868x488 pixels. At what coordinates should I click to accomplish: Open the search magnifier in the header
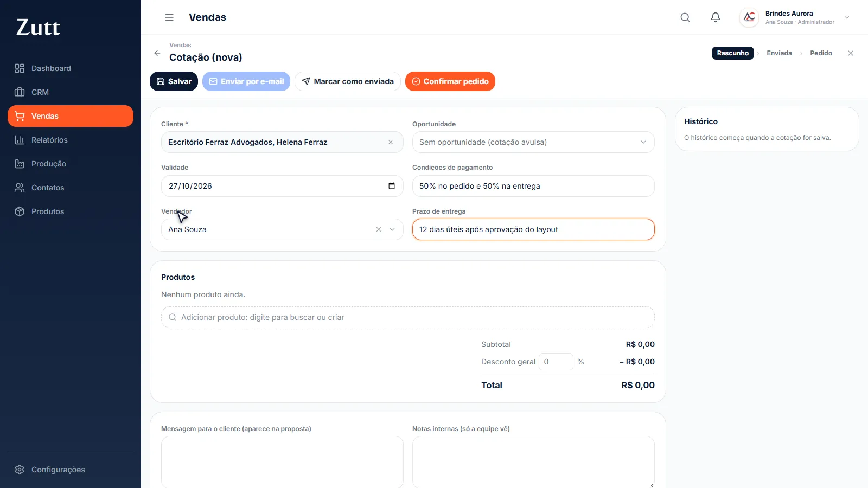point(685,17)
